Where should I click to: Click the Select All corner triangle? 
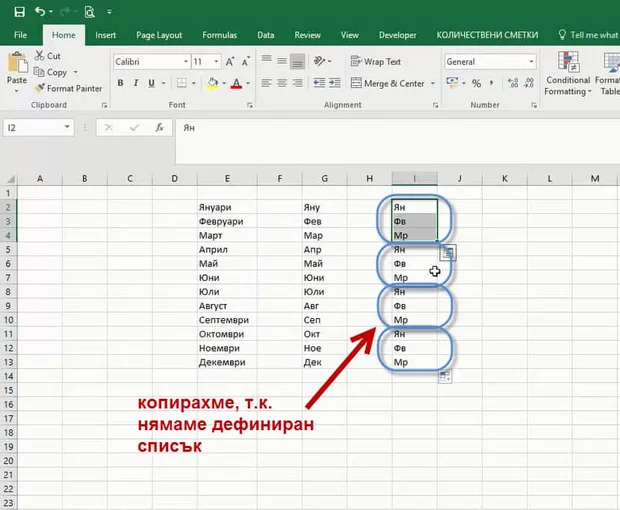coord(9,179)
